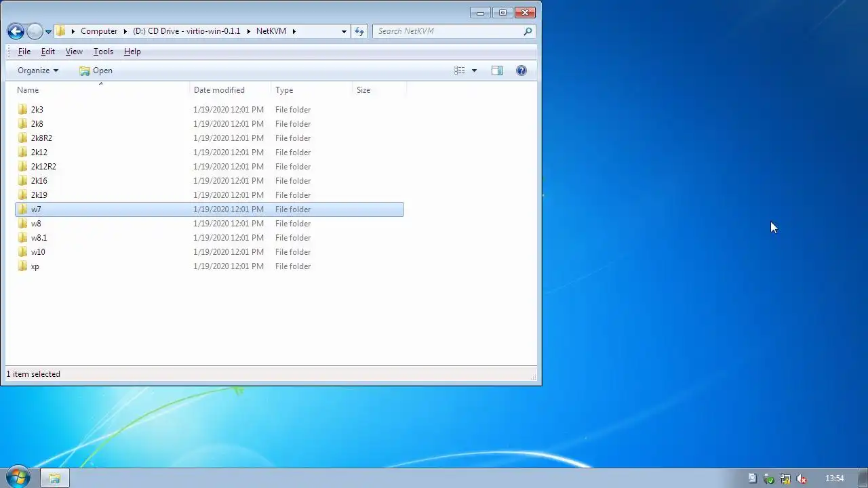The image size is (868, 488).
Task: Open the recent pages dropdown arrow
Action: coord(48,32)
